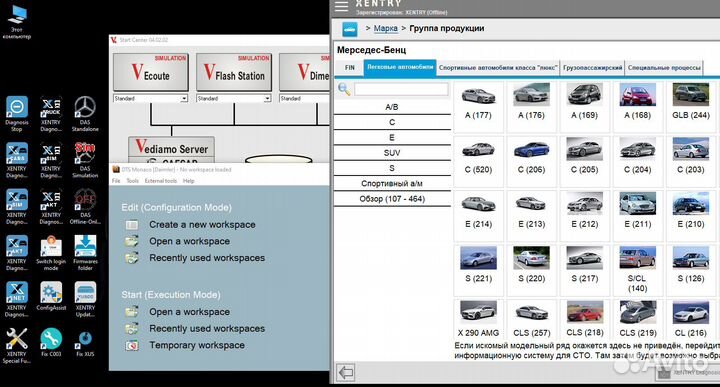
Task: Click the Vediamo Server box
Action: (171, 150)
